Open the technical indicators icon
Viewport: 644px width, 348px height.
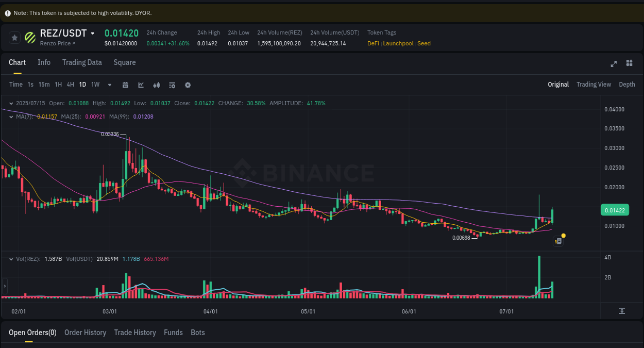tap(172, 85)
